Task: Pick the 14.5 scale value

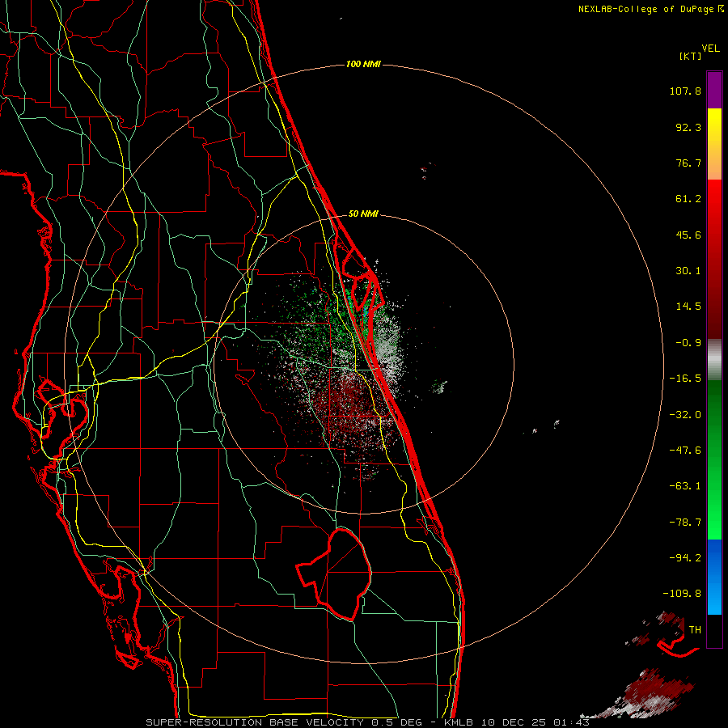Action: (688, 307)
